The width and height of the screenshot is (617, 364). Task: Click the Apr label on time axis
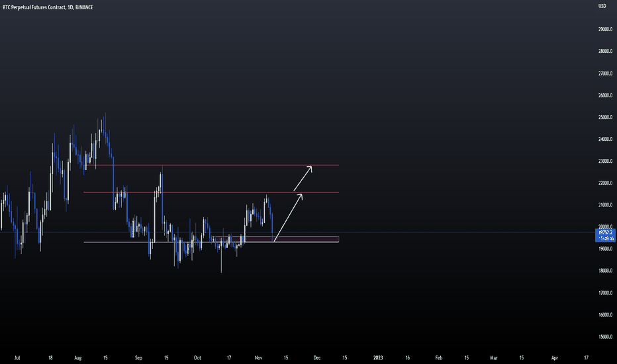554,357
